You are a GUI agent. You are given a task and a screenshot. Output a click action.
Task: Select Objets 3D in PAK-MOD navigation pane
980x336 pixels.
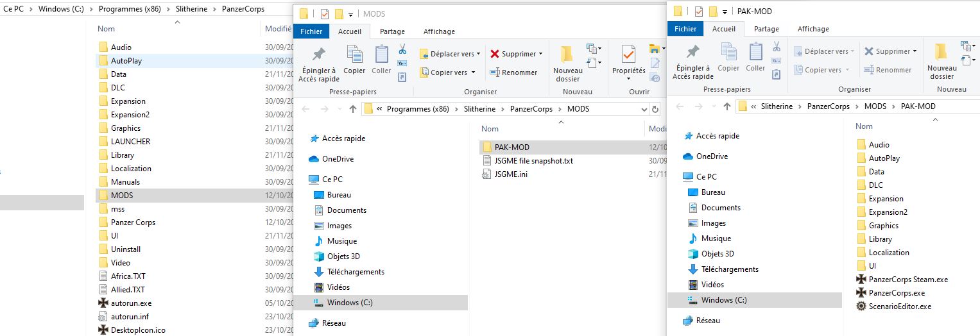[x=710, y=254]
